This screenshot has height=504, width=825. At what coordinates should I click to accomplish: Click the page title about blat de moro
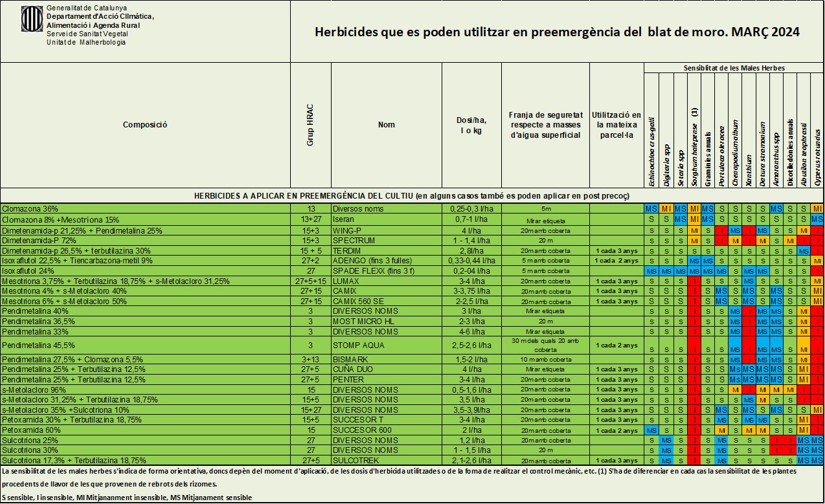point(556,32)
